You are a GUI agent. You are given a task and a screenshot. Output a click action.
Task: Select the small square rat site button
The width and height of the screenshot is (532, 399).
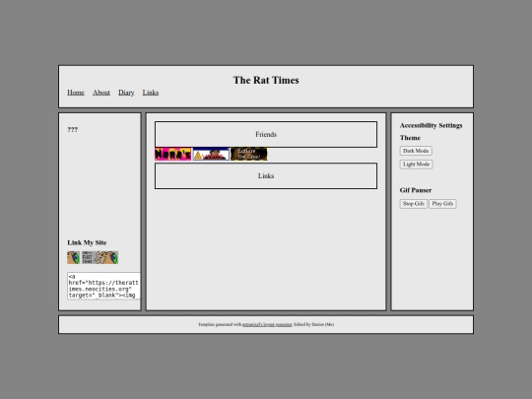pos(73,257)
